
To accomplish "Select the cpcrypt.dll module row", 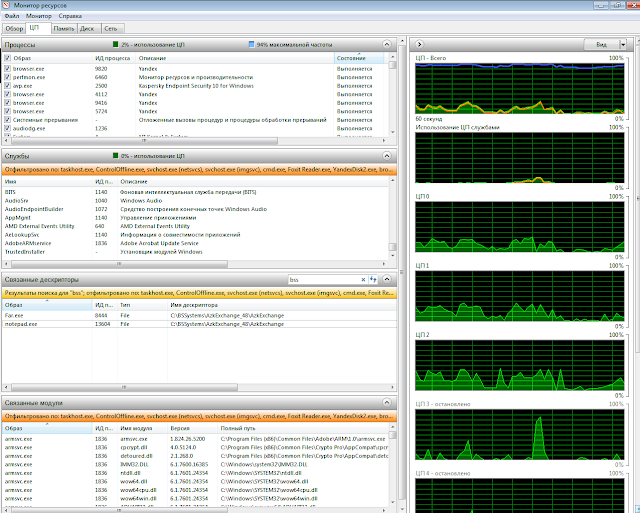I will 195,447.
